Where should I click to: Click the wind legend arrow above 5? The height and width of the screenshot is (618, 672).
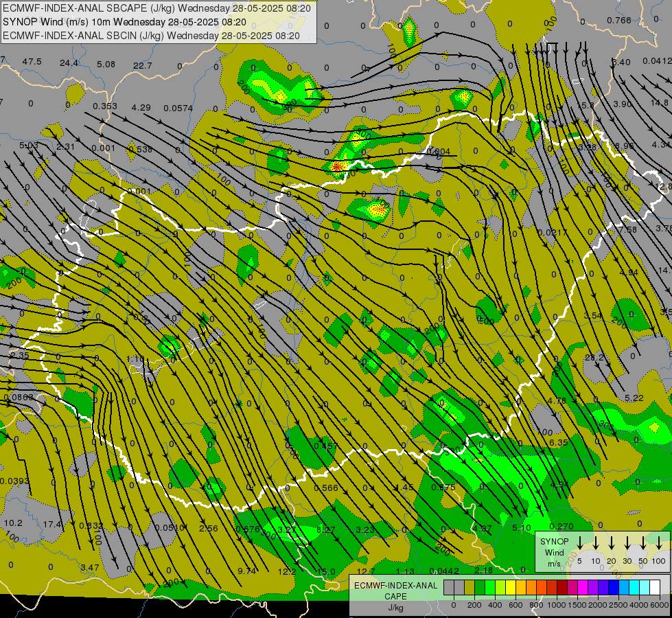pos(580,543)
